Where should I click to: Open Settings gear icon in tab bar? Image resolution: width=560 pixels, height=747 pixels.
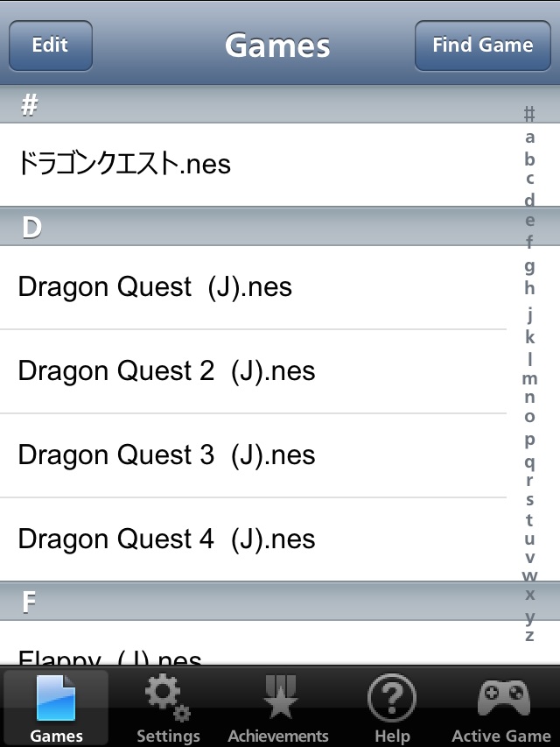click(x=168, y=697)
